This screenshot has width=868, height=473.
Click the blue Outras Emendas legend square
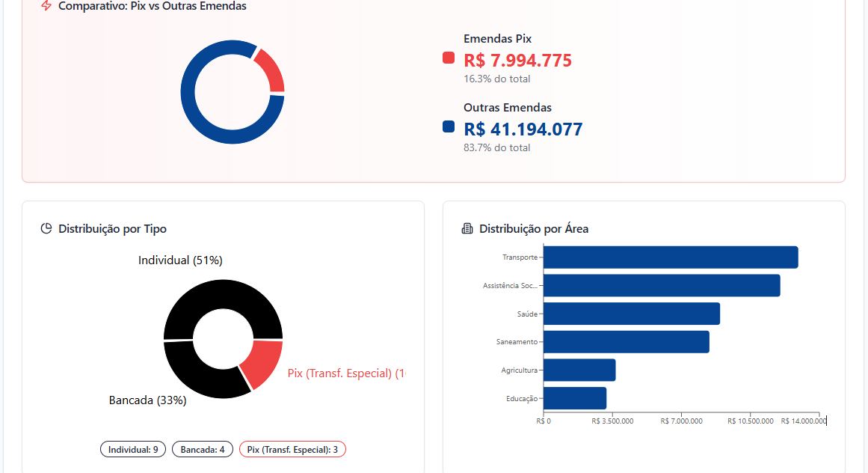[x=449, y=126]
